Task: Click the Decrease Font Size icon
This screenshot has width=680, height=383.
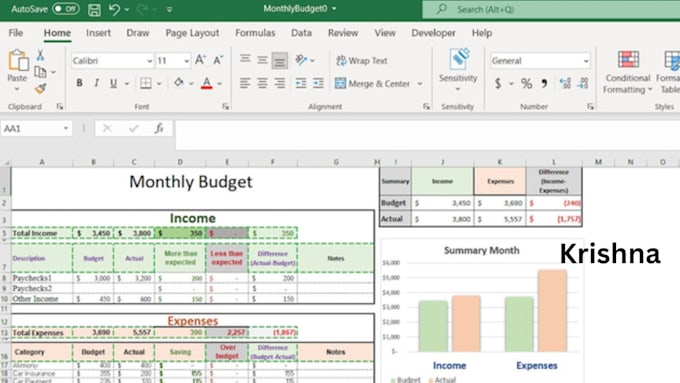Action: tap(218, 60)
